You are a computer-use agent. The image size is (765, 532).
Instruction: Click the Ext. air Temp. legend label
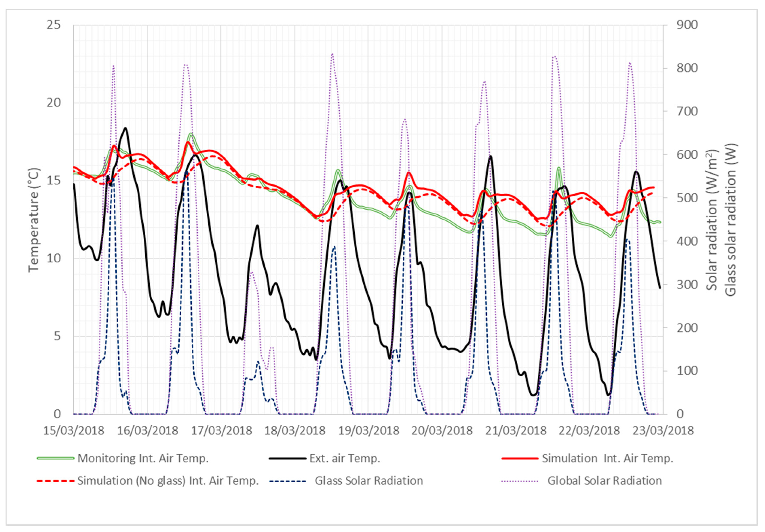point(345,458)
